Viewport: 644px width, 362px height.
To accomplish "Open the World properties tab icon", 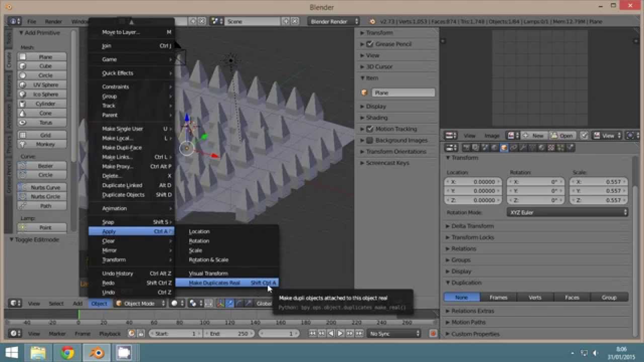I will [494, 147].
